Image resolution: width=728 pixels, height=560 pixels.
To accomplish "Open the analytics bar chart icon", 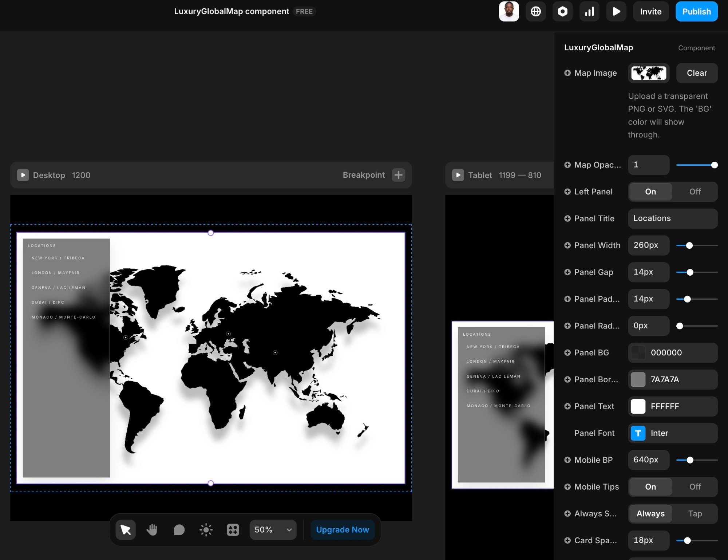I will [589, 12].
